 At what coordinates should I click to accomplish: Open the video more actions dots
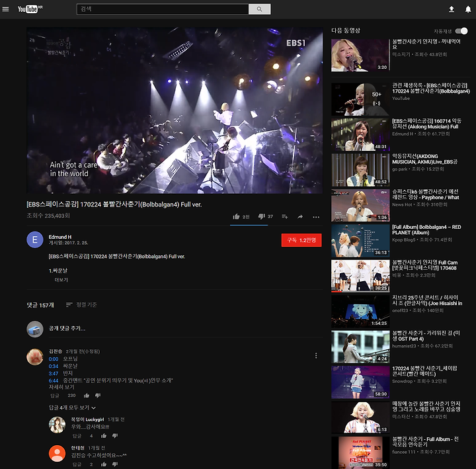pos(316,217)
